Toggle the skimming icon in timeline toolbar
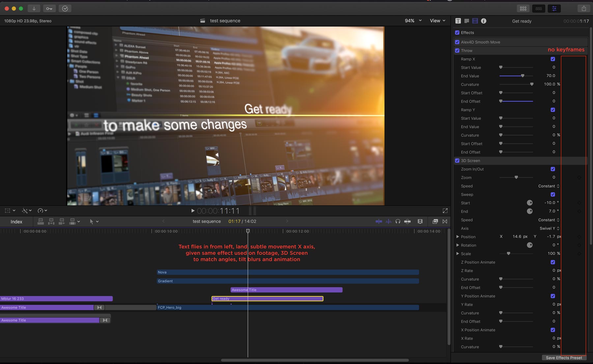 (x=379, y=221)
